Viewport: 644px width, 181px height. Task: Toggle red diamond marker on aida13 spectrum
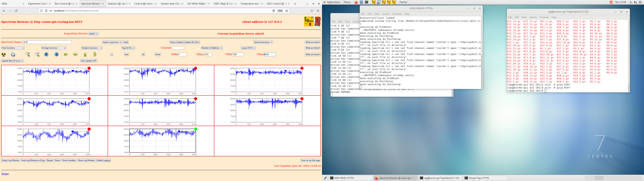point(89,129)
